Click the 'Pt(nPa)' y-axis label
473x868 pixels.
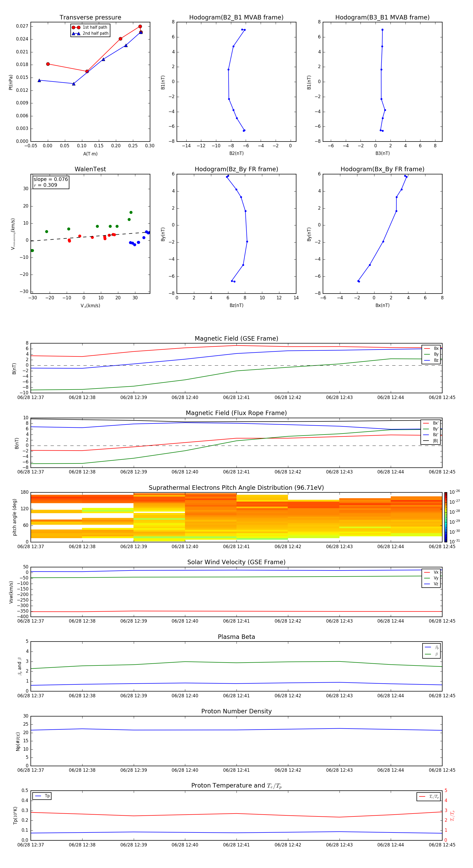point(11,82)
